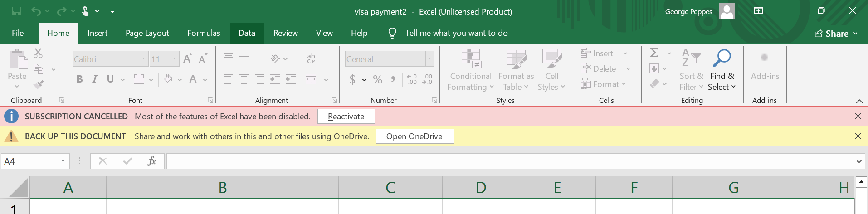The width and height of the screenshot is (868, 214).
Task: Click the Fill down icon
Action: click(x=654, y=68)
